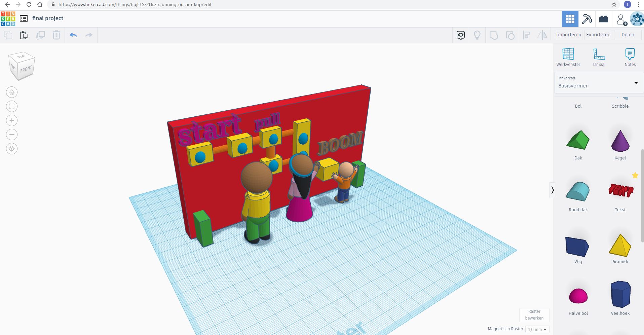Open the Magnetisch Raster 1,0 mm dropdown
The height and width of the screenshot is (335, 644).
coord(537,329)
